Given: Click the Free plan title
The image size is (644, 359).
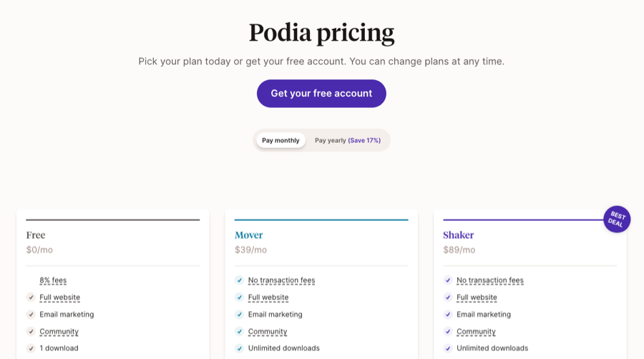Looking at the screenshot, I should [x=36, y=235].
